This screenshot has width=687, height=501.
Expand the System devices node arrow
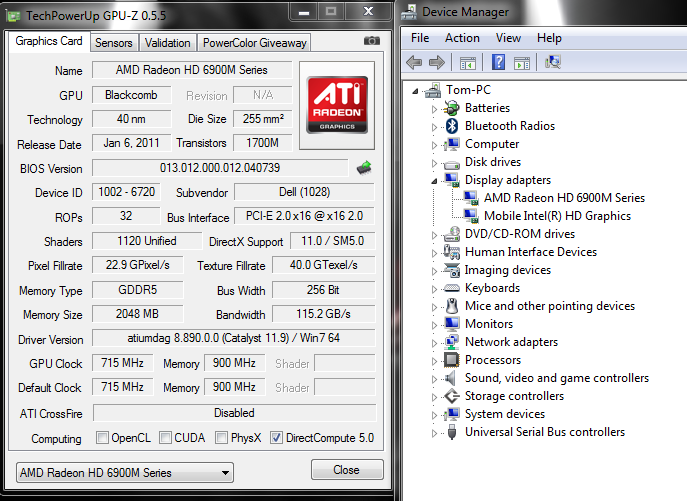tap(434, 415)
